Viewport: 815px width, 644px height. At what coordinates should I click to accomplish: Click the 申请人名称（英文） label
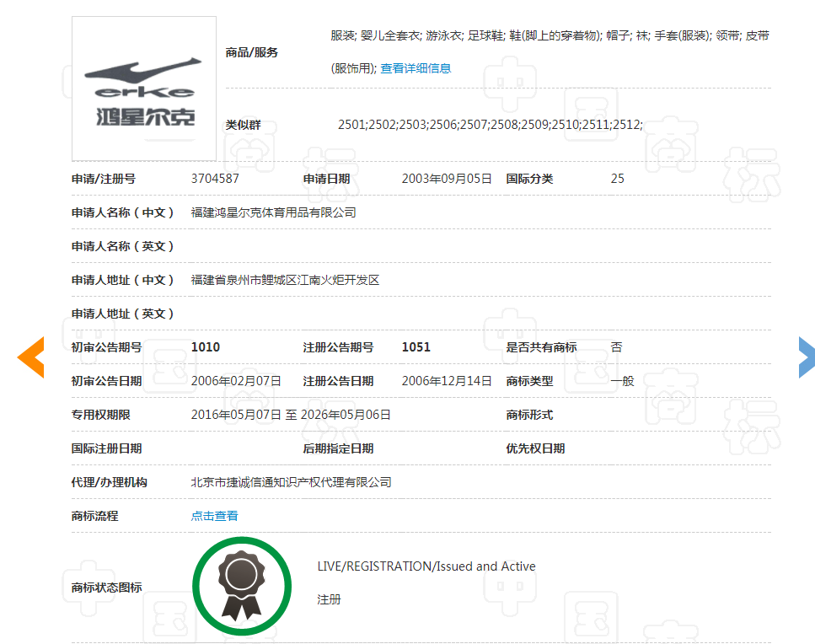[123, 246]
